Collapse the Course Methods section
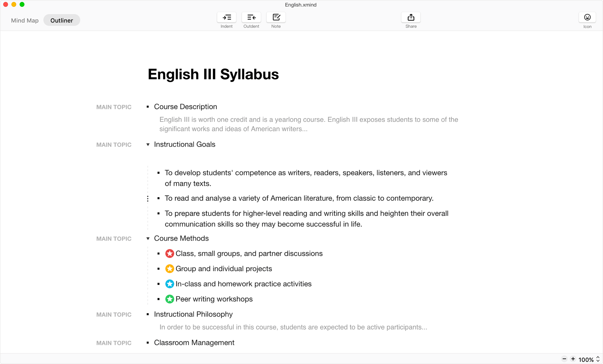 coord(148,238)
